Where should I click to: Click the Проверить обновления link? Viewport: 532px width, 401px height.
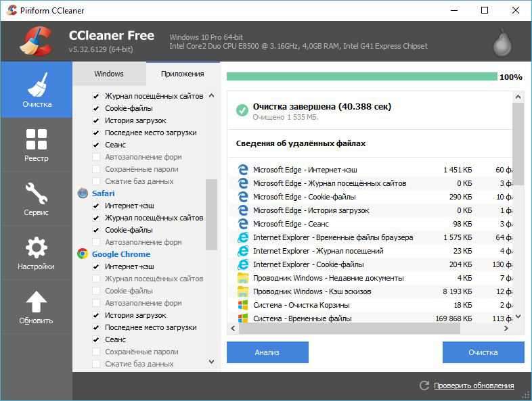point(474,385)
